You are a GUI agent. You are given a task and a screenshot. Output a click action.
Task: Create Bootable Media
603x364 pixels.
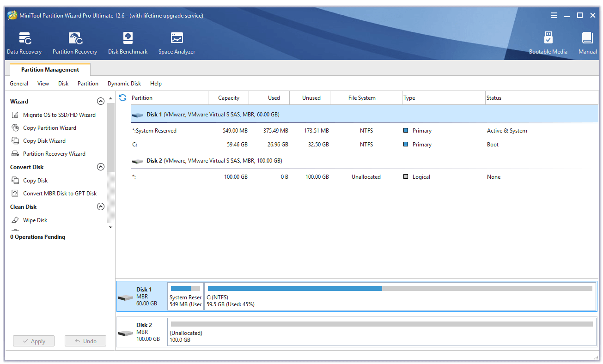click(x=548, y=43)
